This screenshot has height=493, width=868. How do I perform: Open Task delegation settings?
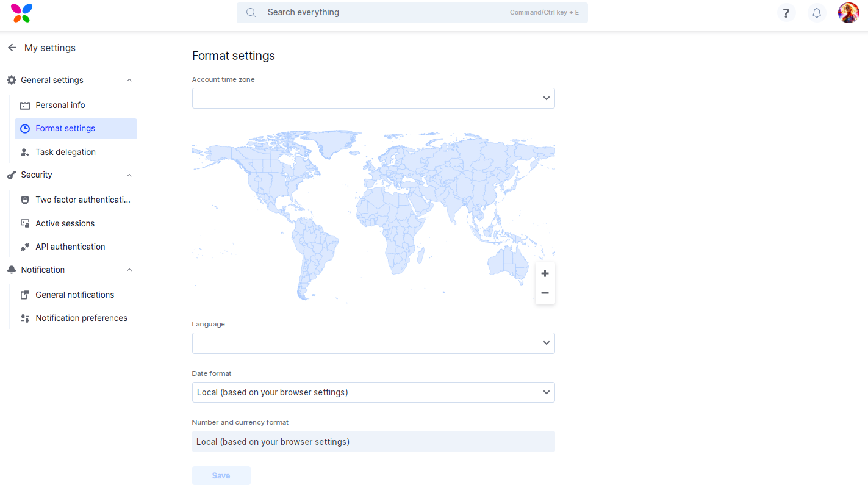point(76,152)
